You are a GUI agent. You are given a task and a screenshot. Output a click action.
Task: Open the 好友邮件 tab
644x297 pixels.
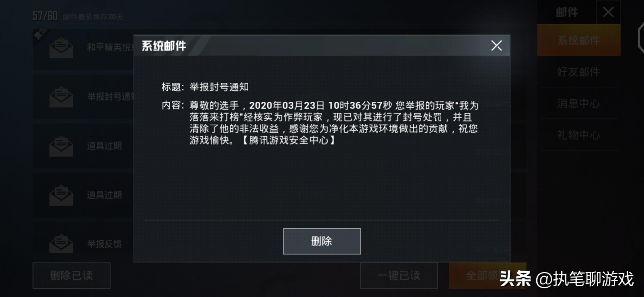coord(579,72)
